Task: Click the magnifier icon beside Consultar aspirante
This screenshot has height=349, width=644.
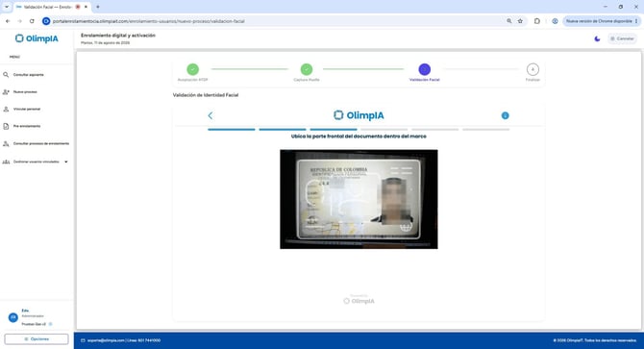Action: point(6,75)
